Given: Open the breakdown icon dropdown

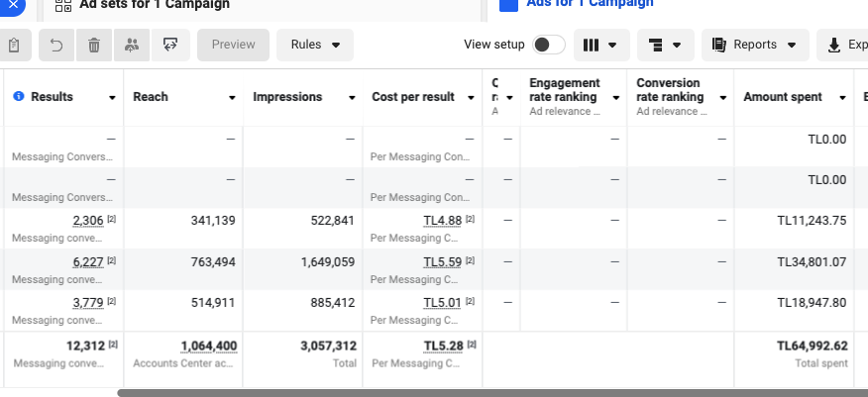Looking at the screenshot, I should click(666, 45).
